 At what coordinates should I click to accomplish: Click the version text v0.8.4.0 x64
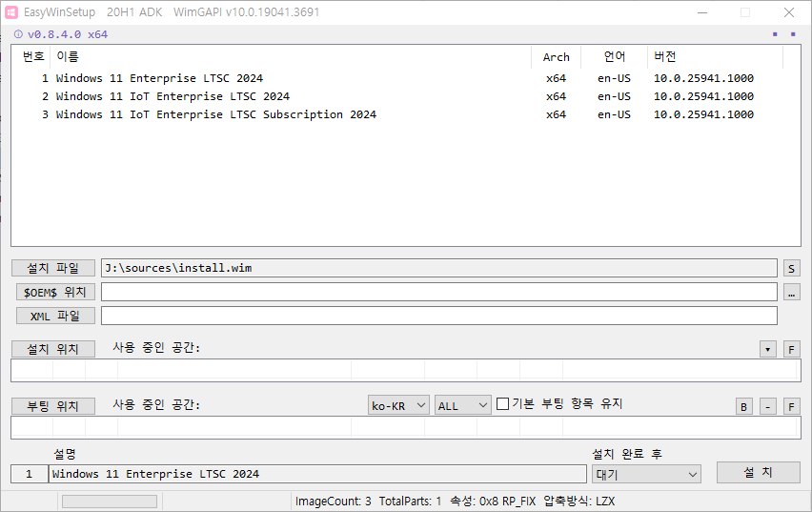coord(68,34)
